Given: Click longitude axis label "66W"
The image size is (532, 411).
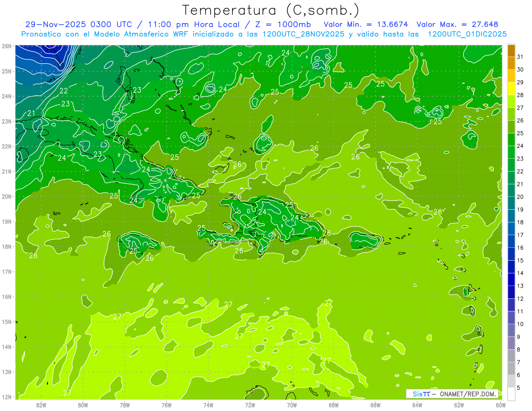Looking at the screenshot, I should [x=376, y=405].
